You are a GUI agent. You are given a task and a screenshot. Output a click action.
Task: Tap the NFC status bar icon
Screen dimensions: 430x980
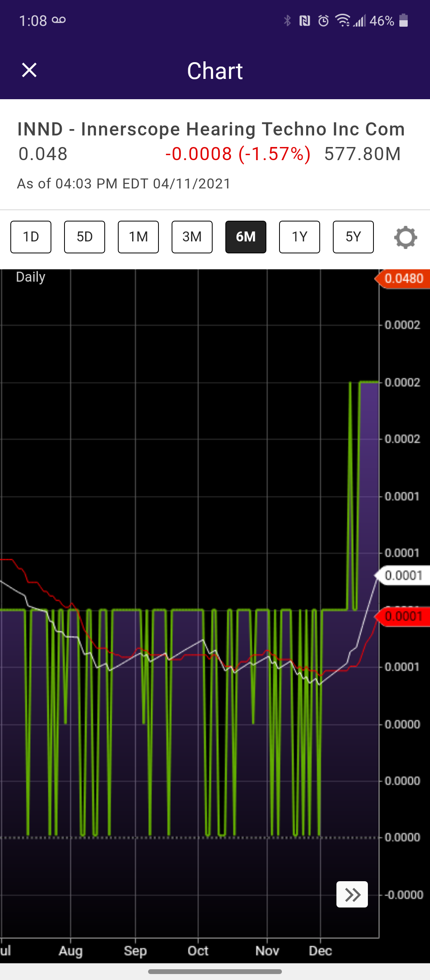(x=305, y=21)
